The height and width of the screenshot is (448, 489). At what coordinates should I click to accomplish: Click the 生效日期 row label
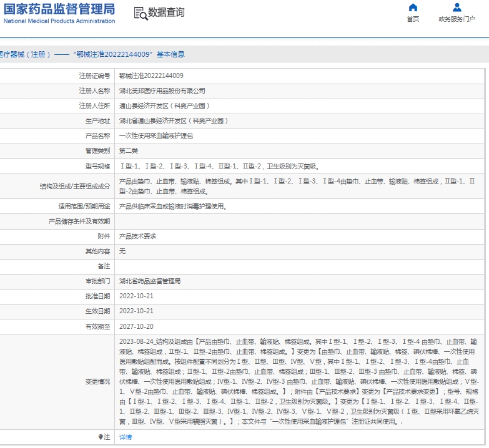coord(97,311)
